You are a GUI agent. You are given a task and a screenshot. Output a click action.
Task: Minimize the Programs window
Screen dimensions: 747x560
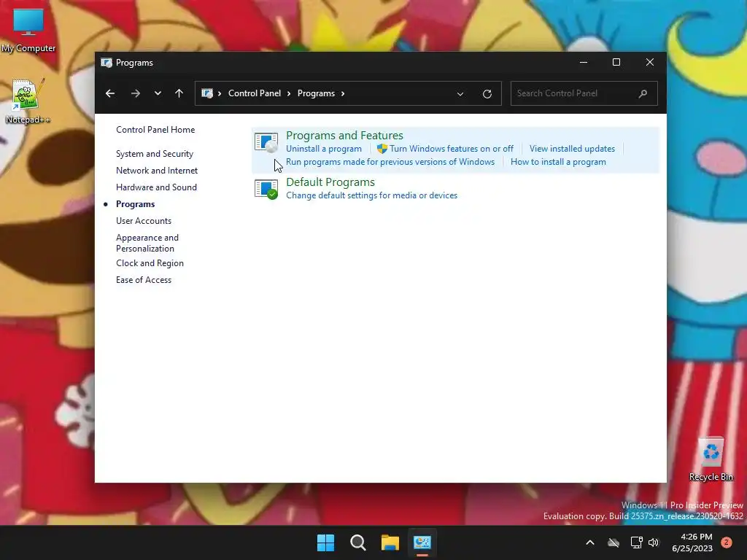(583, 63)
